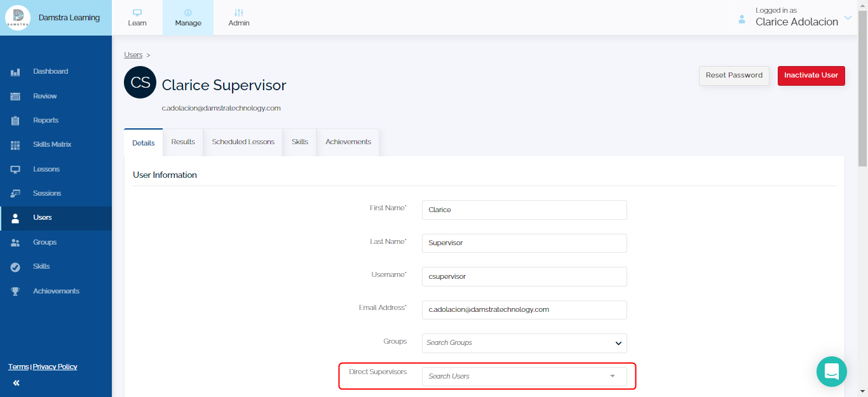Viewport: 868px width, 397px height.
Task: Click the Achievements trophy icon
Action: pos(16,292)
